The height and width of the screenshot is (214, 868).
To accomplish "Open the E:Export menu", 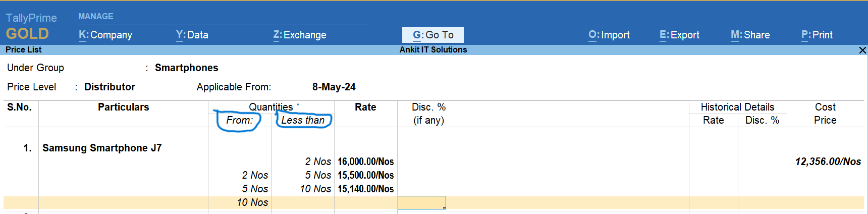I will tap(679, 35).
